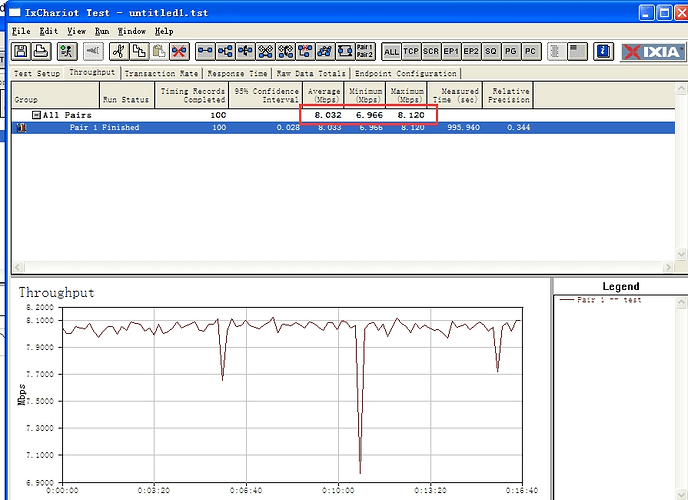Image resolution: width=688 pixels, height=500 pixels.
Task: Click the measured time value 995.940
Action: pos(463,128)
